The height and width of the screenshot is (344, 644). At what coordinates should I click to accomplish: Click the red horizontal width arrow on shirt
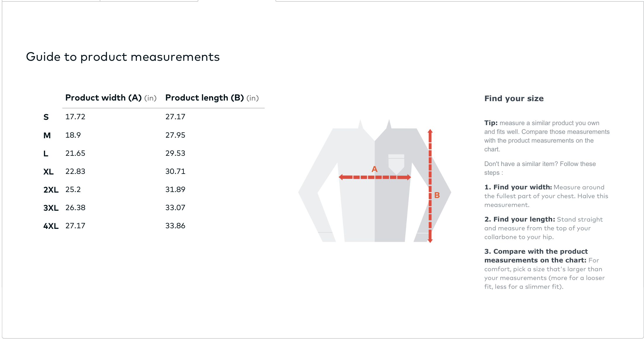point(375,177)
